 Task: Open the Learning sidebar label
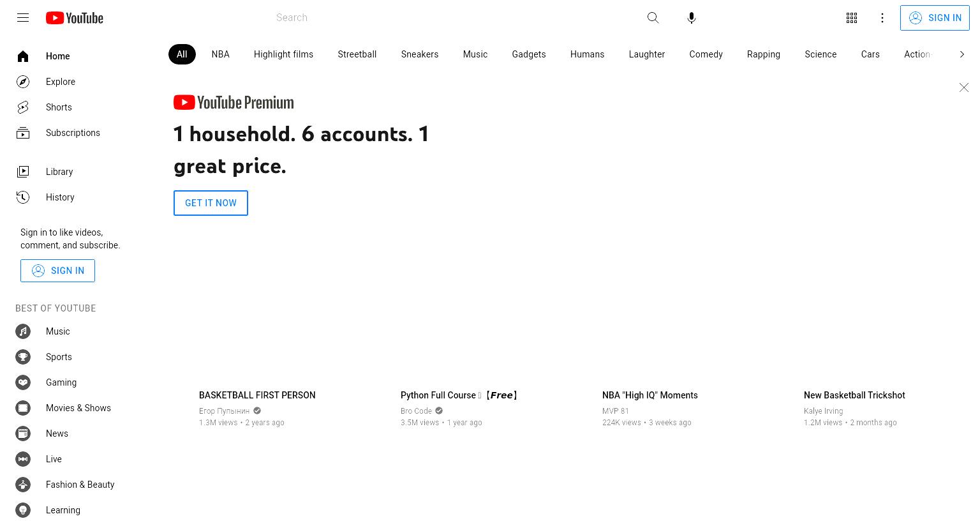pos(63,510)
